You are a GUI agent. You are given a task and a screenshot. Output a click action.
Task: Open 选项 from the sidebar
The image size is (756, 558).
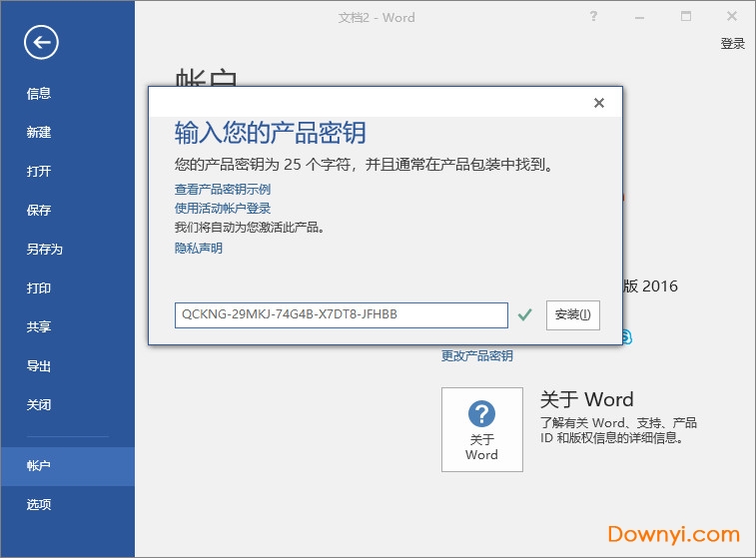39,504
